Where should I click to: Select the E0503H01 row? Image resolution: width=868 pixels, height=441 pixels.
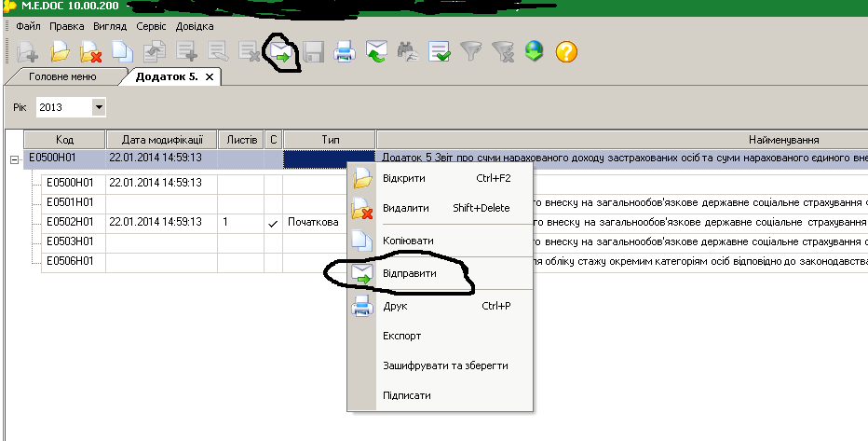coord(71,242)
